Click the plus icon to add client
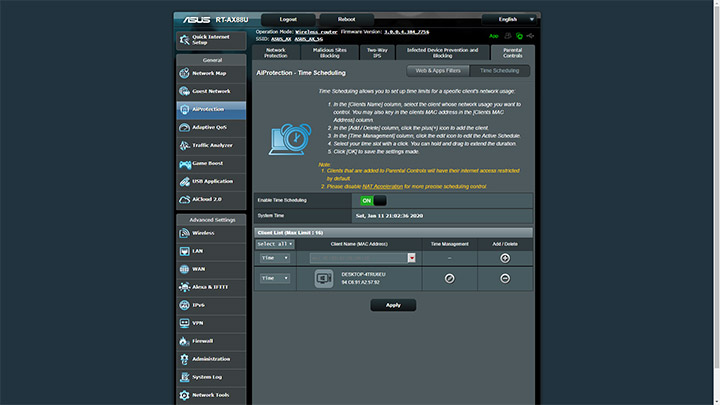 click(505, 258)
